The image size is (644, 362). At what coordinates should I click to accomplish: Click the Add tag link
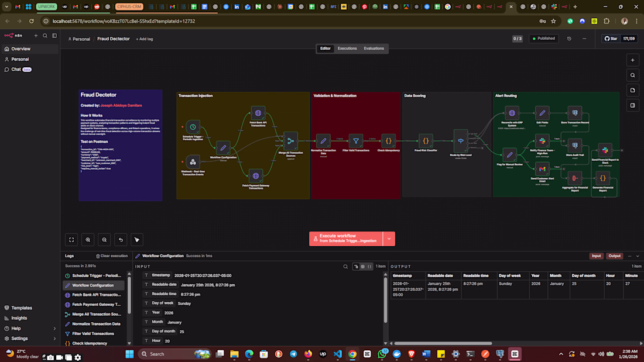click(144, 39)
